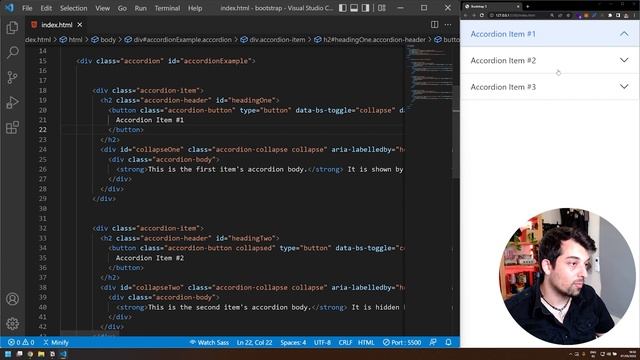Click the VS Code taskbar icon

pyautogui.click(x=63, y=354)
